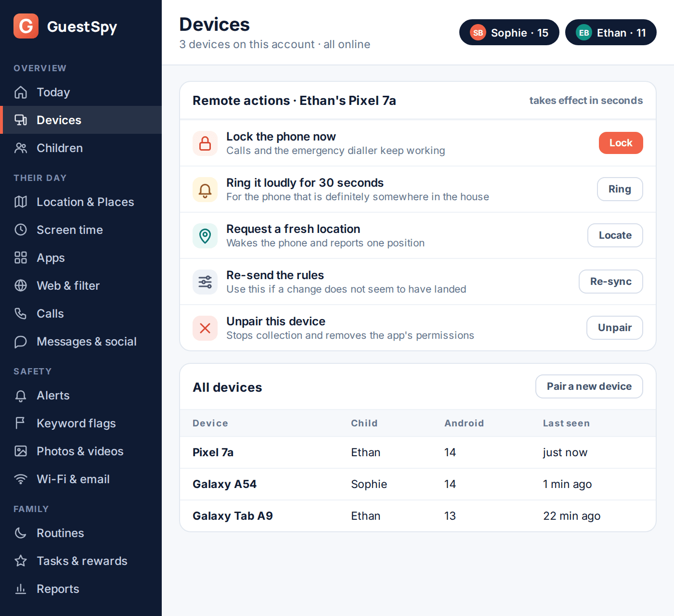Click the Reports bar chart icon
This screenshot has width=674, height=616.
point(21,589)
